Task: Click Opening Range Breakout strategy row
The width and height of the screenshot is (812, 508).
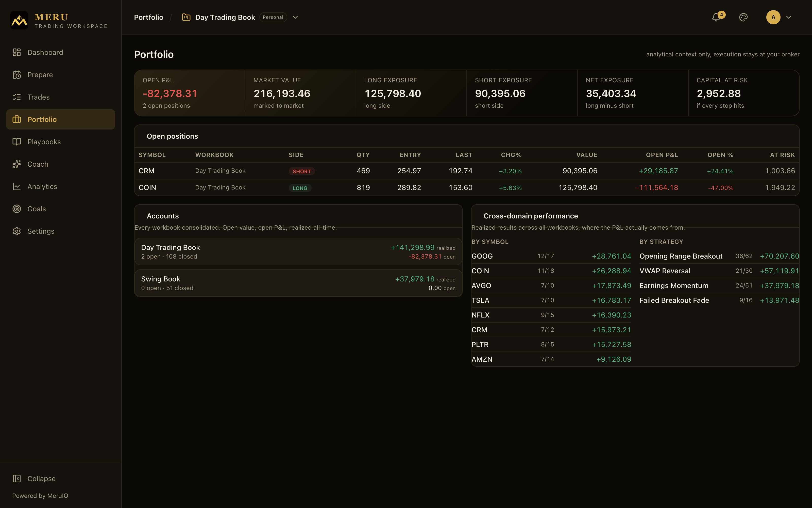Action: (719, 256)
